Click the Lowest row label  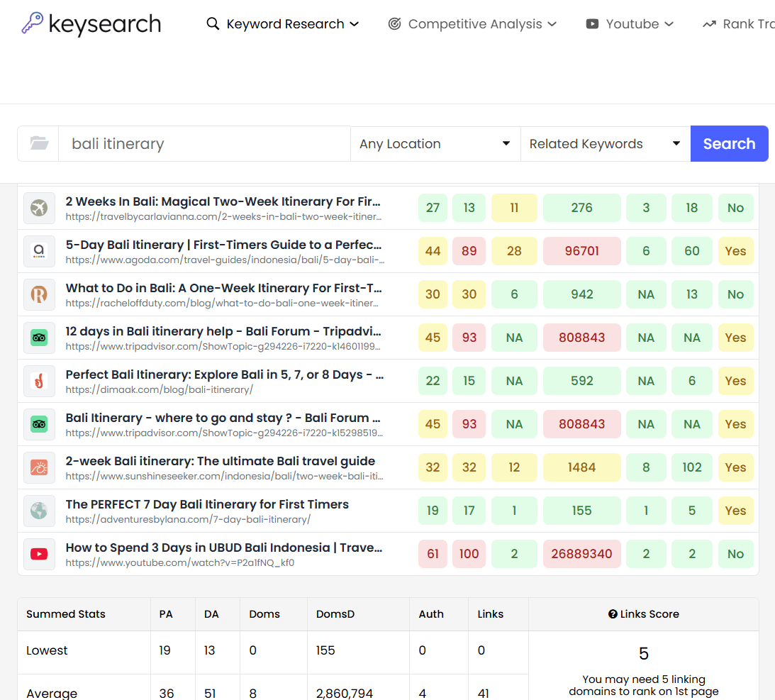tap(47, 650)
